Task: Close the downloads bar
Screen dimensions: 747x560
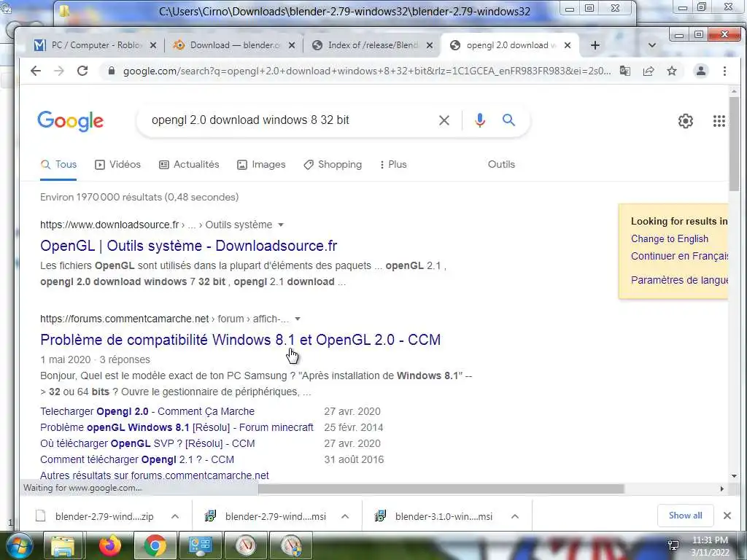Action: [727, 516]
